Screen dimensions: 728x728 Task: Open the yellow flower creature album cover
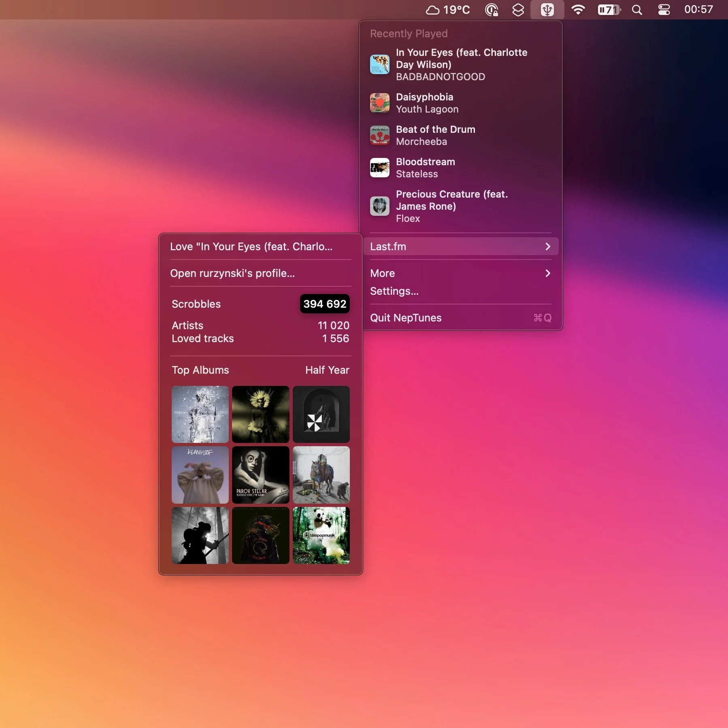coord(260,414)
